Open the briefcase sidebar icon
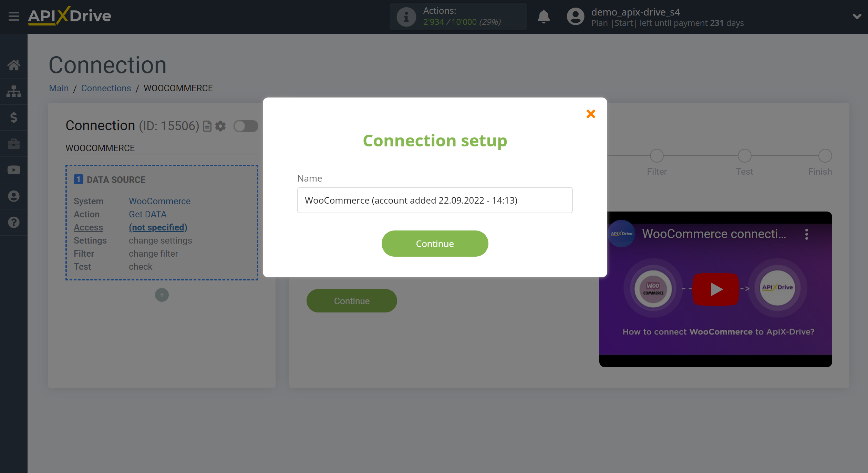 [14, 144]
